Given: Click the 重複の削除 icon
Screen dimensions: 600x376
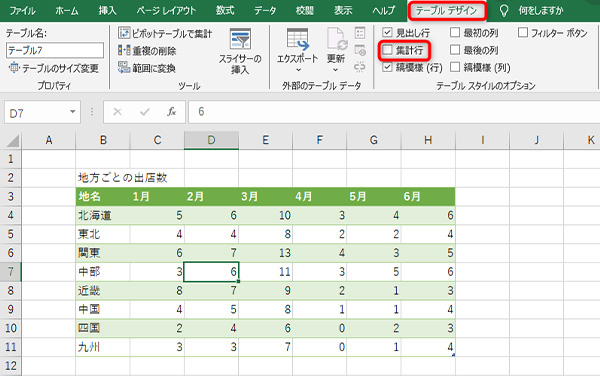Looking at the screenshot, I should pyautogui.click(x=124, y=50).
